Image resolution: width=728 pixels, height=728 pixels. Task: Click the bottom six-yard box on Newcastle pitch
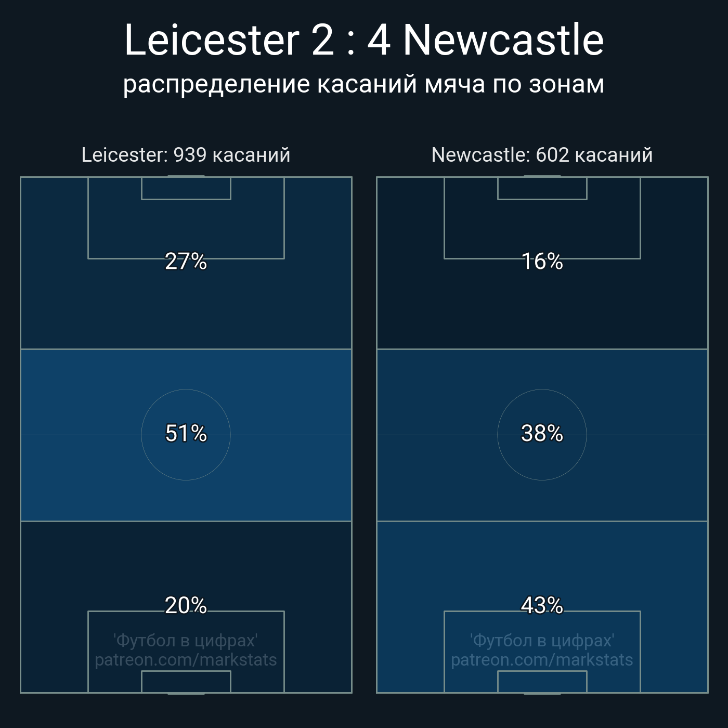542,682
